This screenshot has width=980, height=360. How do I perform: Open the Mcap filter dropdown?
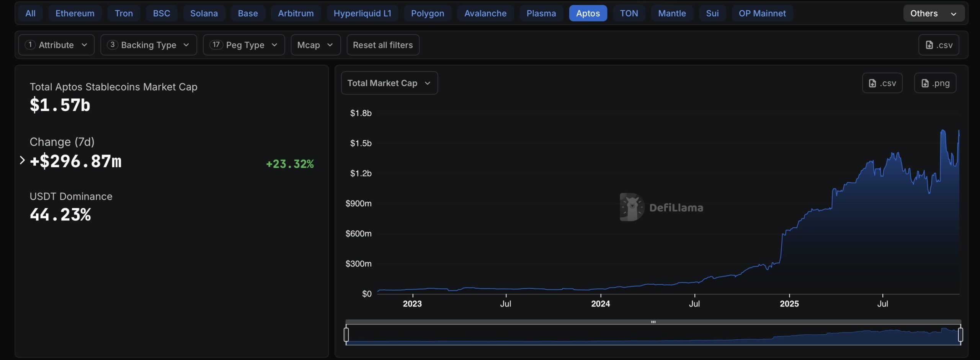click(x=315, y=45)
